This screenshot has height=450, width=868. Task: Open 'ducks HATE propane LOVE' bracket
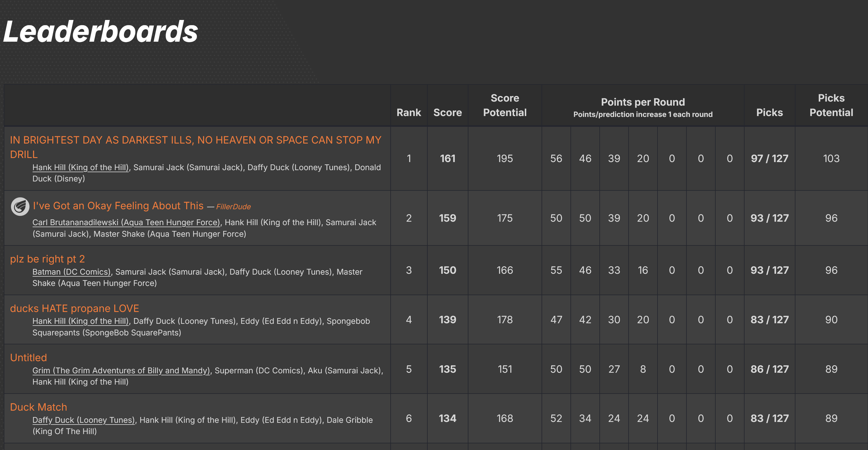coord(74,308)
